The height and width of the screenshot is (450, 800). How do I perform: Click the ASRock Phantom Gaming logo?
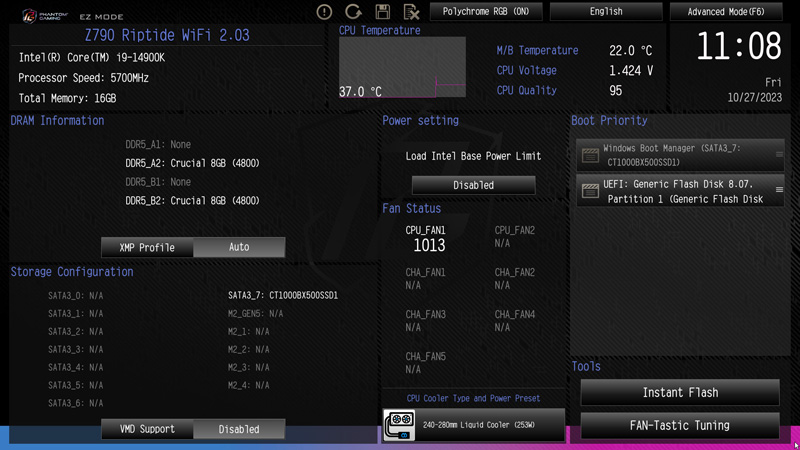(x=45, y=16)
